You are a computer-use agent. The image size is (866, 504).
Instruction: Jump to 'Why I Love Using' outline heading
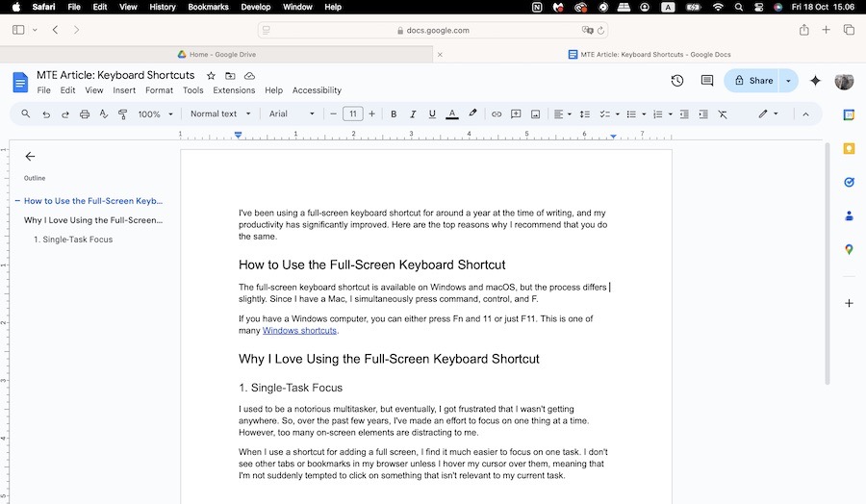coord(93,219)
